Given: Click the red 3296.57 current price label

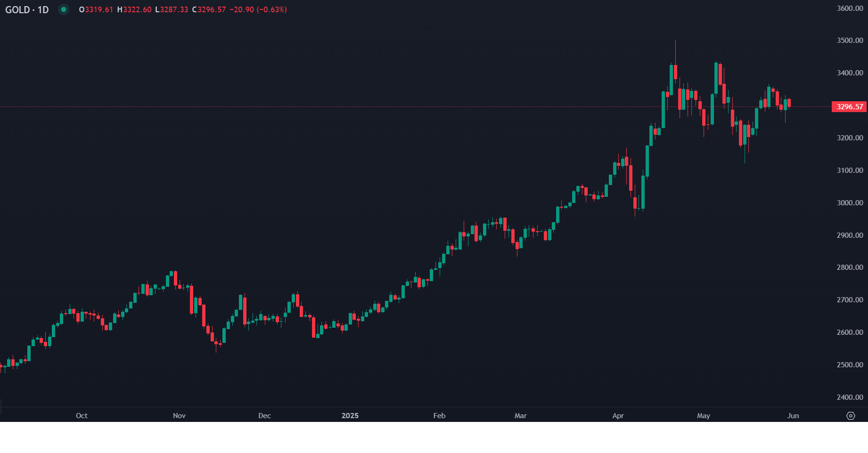Looking at the screenshot, I should pos(849,107).
